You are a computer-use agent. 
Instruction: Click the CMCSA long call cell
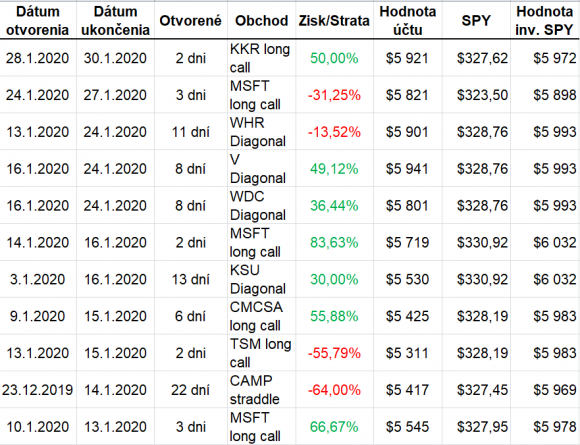pyautogui.click(x=261, y=316)
